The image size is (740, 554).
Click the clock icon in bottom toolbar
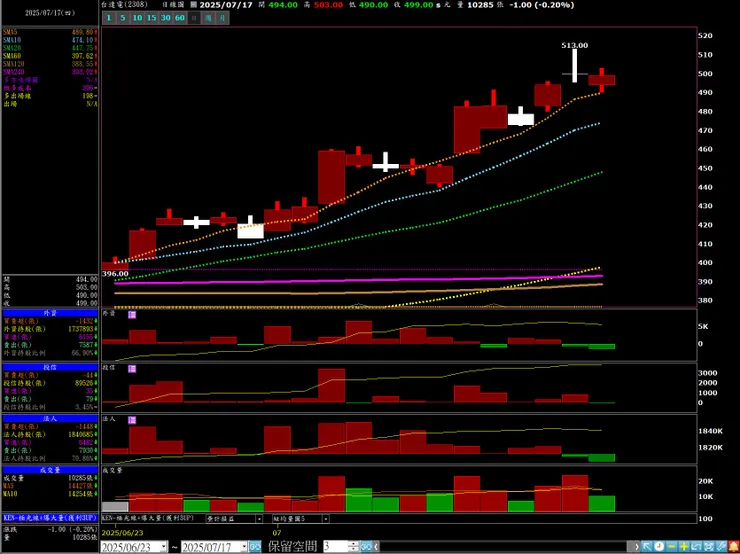[x=659, y=546]
